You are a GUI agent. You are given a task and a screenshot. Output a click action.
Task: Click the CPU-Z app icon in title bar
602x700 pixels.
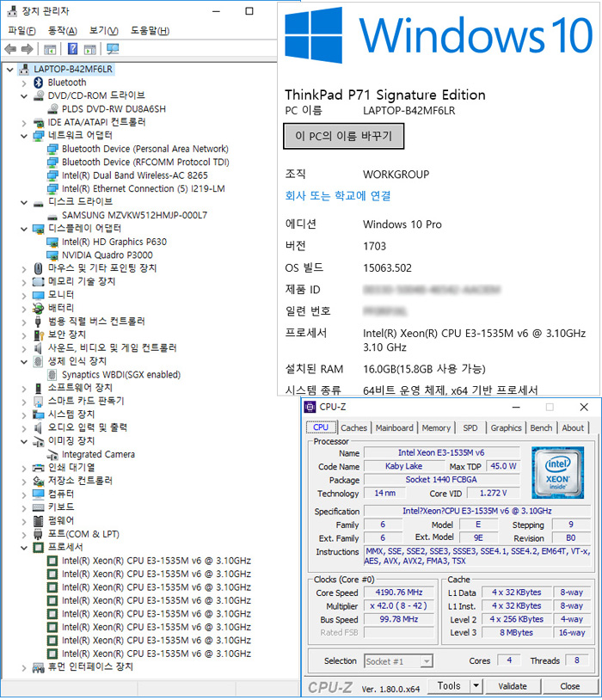click(310, 407)
